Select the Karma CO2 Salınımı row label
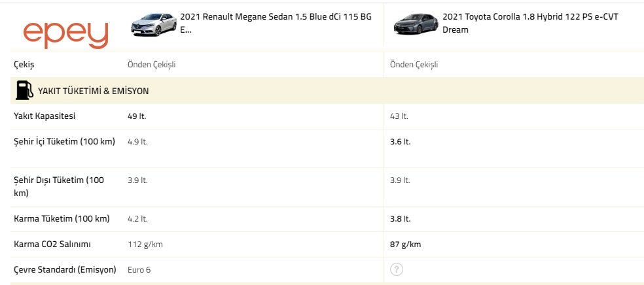Image resolution: width=644 pixels, height=285 pixels. 52,244
